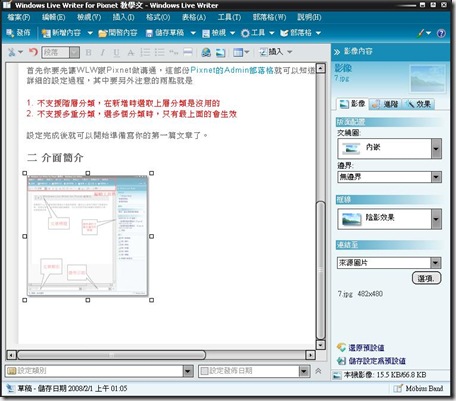The image size is (456, 401).
Task: Click 開啟內容 open folder button
Action: (x=118, y=33)
